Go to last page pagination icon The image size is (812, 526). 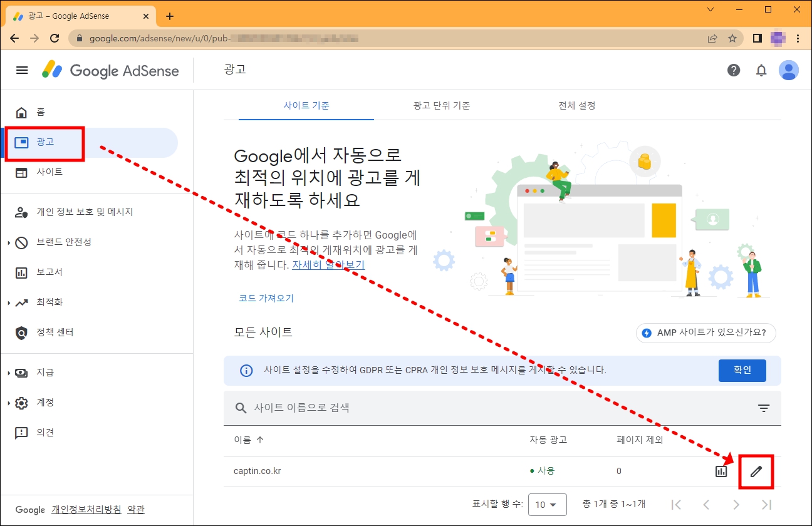point(766,505)
